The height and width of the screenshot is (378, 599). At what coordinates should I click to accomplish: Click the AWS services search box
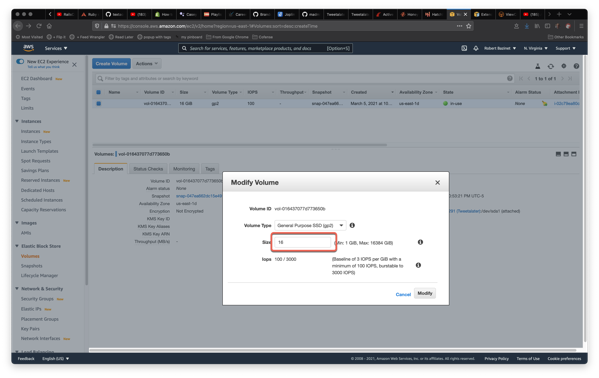click(x=266, y=48)
